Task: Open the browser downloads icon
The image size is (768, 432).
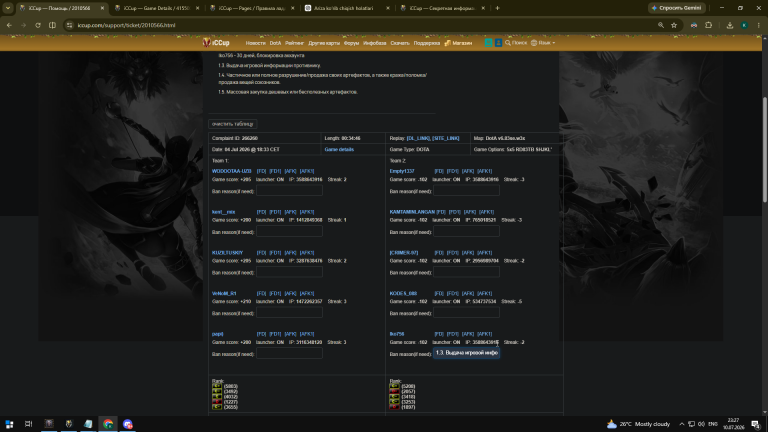Action: pyautogui.click(x=730, y=25)
